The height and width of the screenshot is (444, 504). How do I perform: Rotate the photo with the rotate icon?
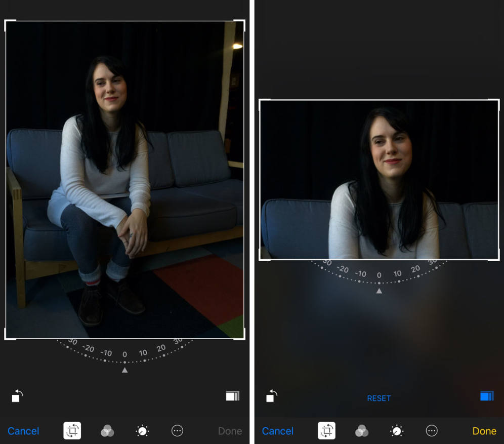click(x=15, y=396)
